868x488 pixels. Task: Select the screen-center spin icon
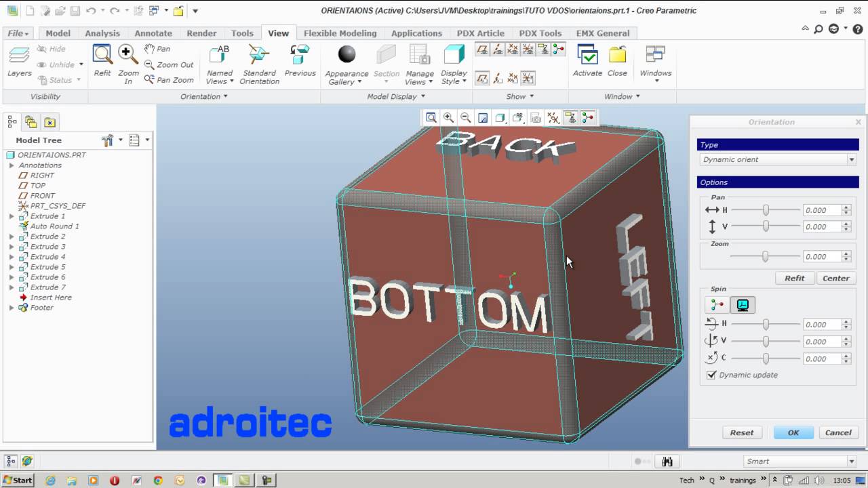point(743,305)
